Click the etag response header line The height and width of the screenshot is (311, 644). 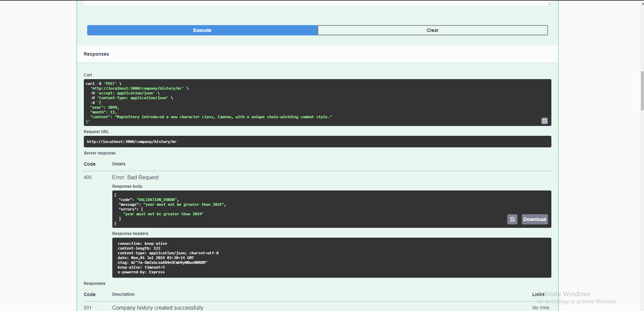click(163, 262)
